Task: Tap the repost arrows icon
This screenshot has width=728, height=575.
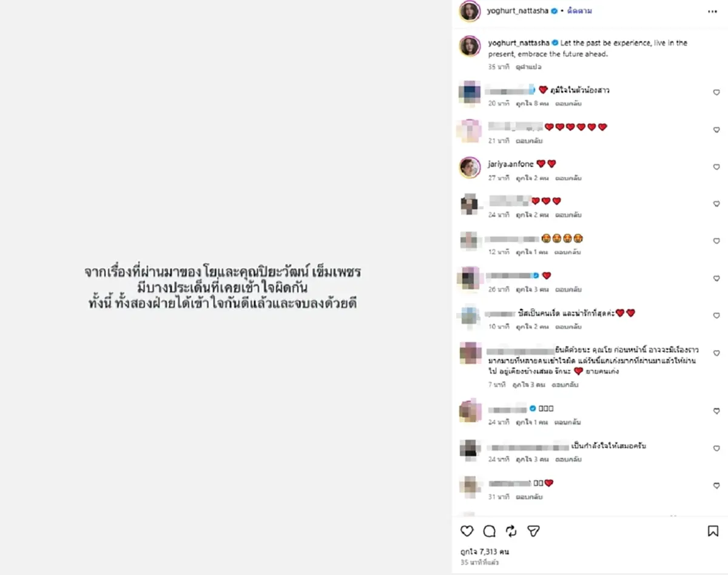Action: tap(511, 531)
